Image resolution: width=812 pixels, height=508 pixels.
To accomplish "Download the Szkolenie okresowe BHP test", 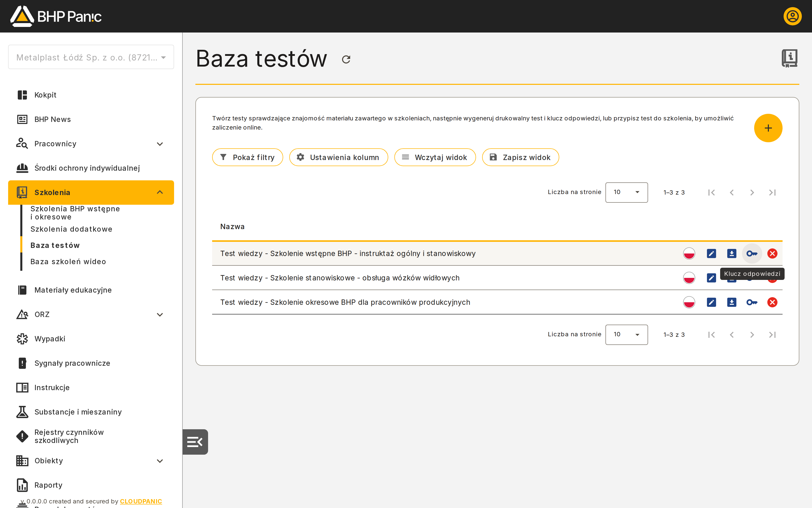I will tap(732, 302).
